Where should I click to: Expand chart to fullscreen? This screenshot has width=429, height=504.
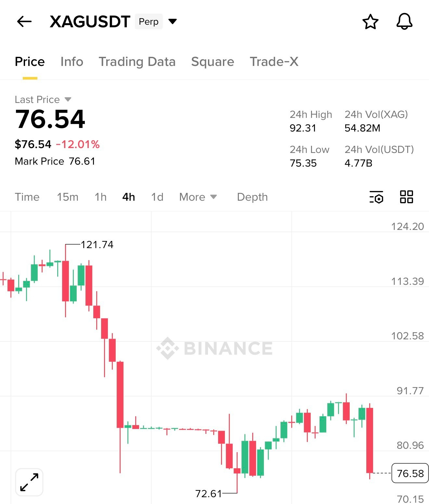coord(29,482)
